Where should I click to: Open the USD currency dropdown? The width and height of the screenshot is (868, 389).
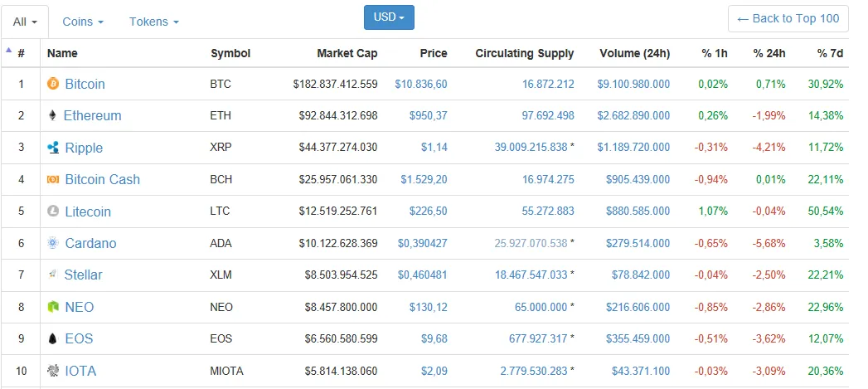[389, 17]
